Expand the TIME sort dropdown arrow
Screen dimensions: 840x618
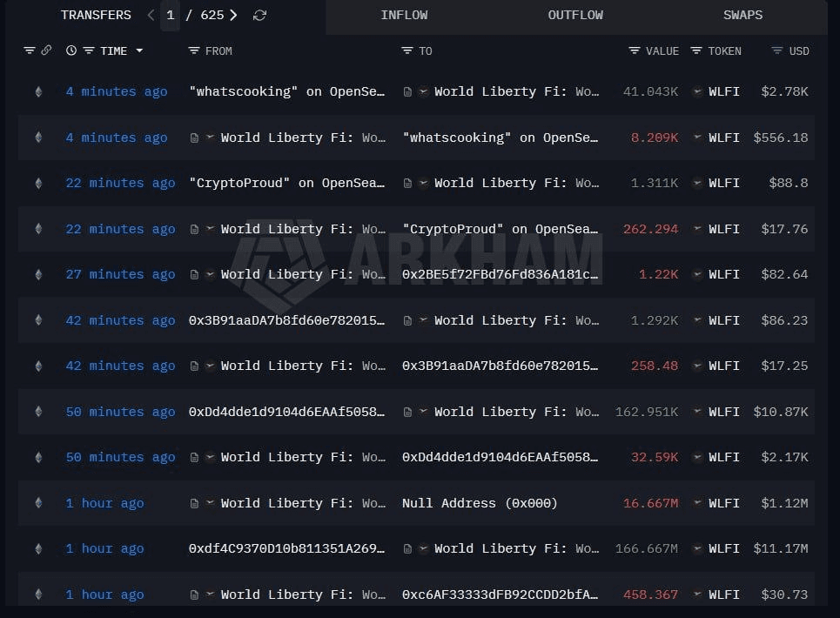point(140,50)
